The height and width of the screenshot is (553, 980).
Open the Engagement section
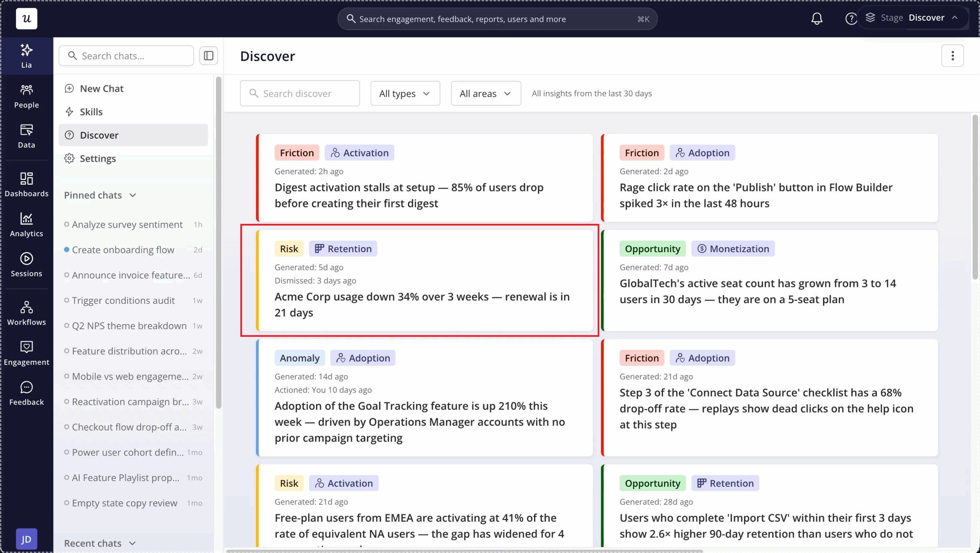[26, 354]
